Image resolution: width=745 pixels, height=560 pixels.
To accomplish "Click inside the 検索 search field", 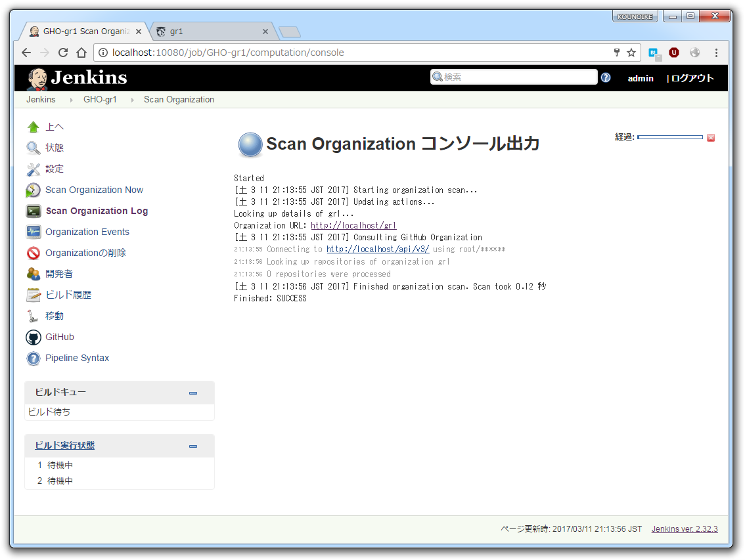I will (519, 77).
